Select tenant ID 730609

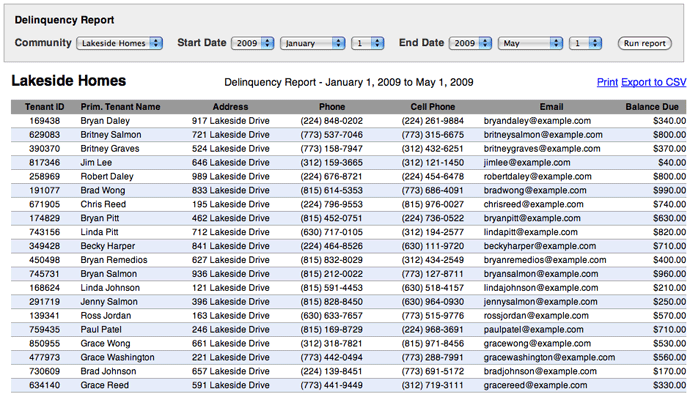click(x=44, y=371)
